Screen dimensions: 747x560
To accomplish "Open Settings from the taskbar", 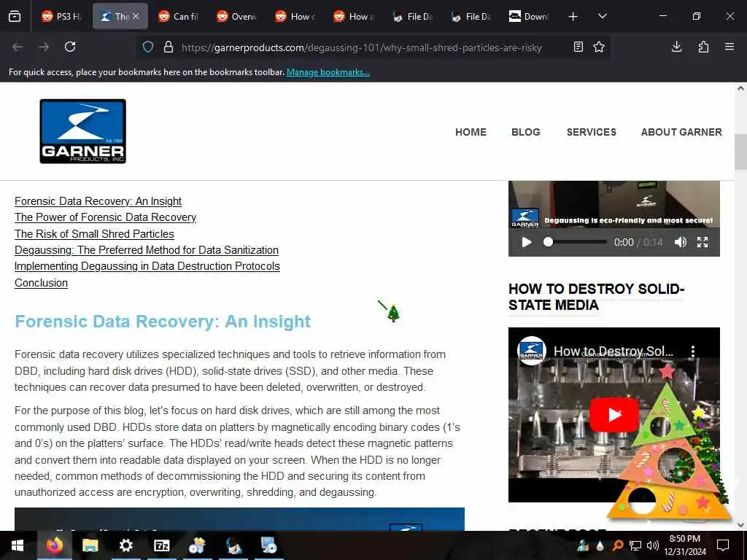I will (125, 545).
